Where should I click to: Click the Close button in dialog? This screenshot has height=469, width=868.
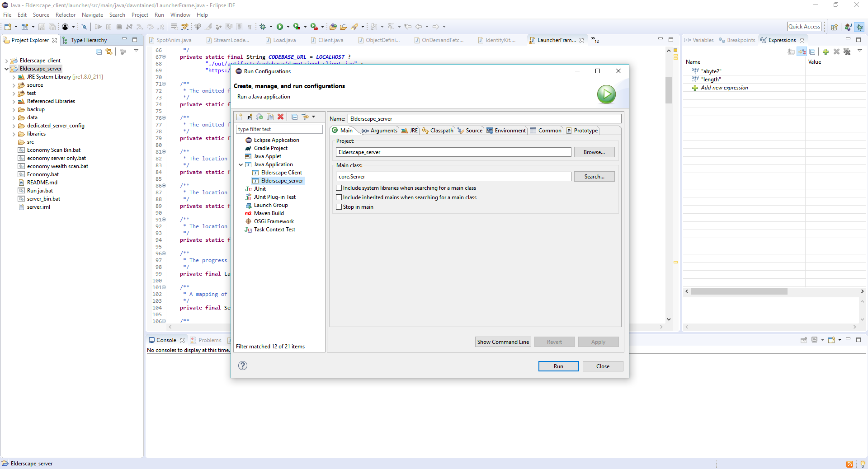pyautogui.click(x=603, y=366)
